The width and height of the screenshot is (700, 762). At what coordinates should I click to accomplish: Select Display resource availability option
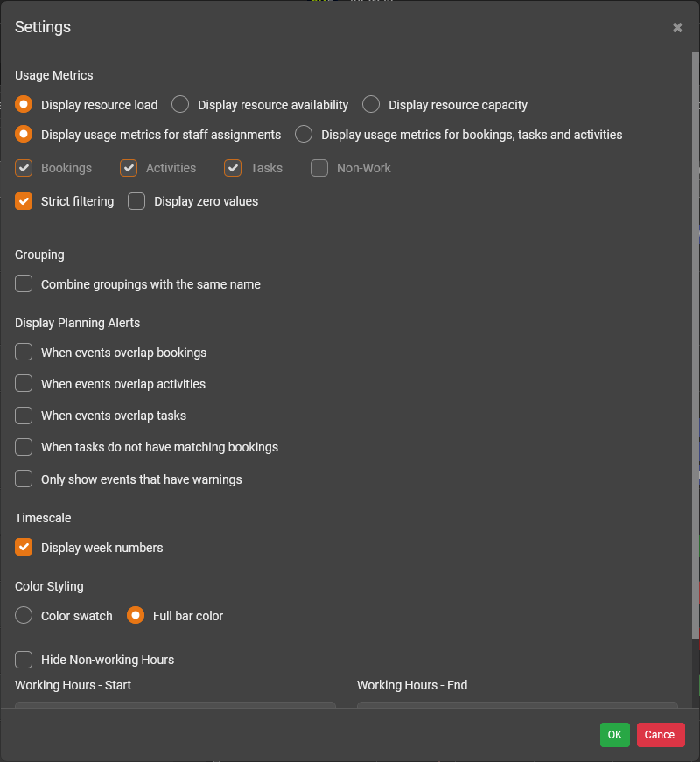point(180,105)
